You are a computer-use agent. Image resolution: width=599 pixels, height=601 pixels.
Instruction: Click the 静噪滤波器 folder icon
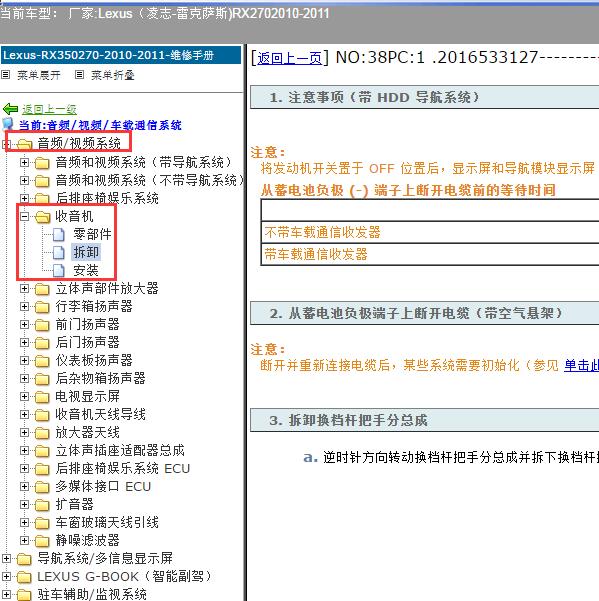click(42, 541)
